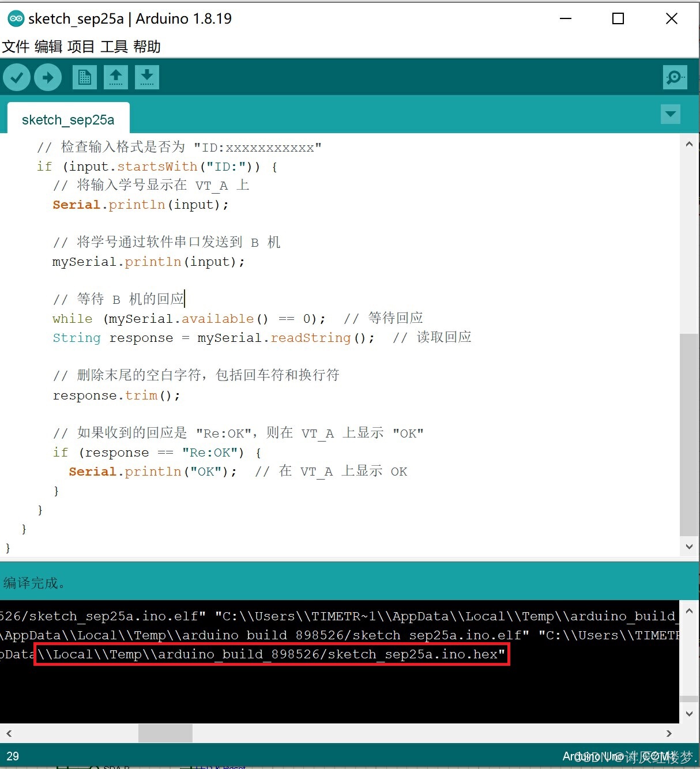Open the 文件 menu
Image resolution: width=700 pixels, height=769 pixels.
[x=14, y=47]
